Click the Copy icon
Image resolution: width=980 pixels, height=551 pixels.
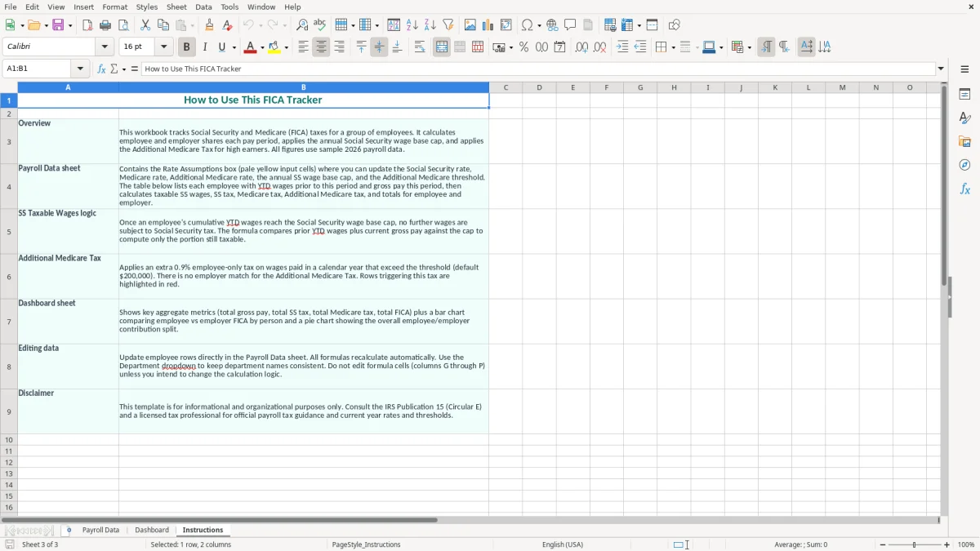pos(163,25)
